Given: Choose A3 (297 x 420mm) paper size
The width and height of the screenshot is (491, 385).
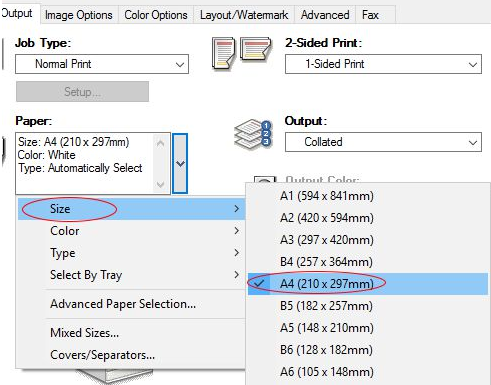Looking at the screenshot, I should coord(368,240).
